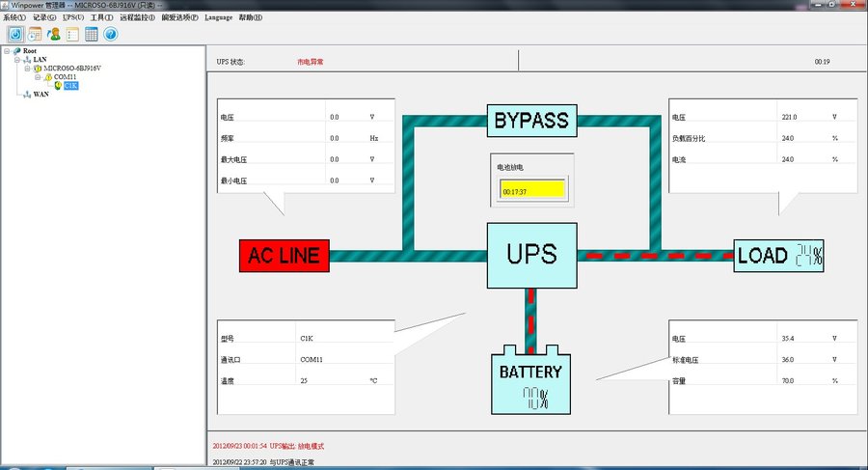The image size is (868, 470).
Task: Collapse the MICROSO-6BJ916V node expander
Action: (x=27, y=69)
